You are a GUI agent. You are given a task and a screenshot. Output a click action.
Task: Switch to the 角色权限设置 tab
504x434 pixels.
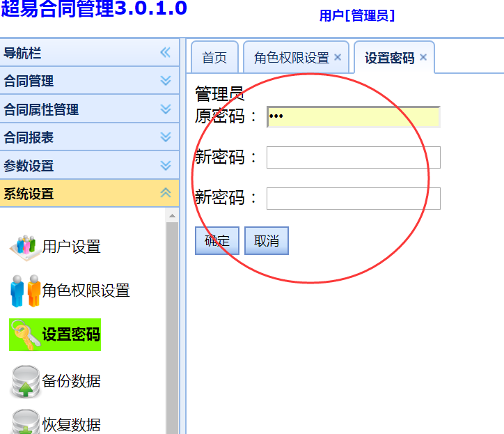click(x=291, y=58)
